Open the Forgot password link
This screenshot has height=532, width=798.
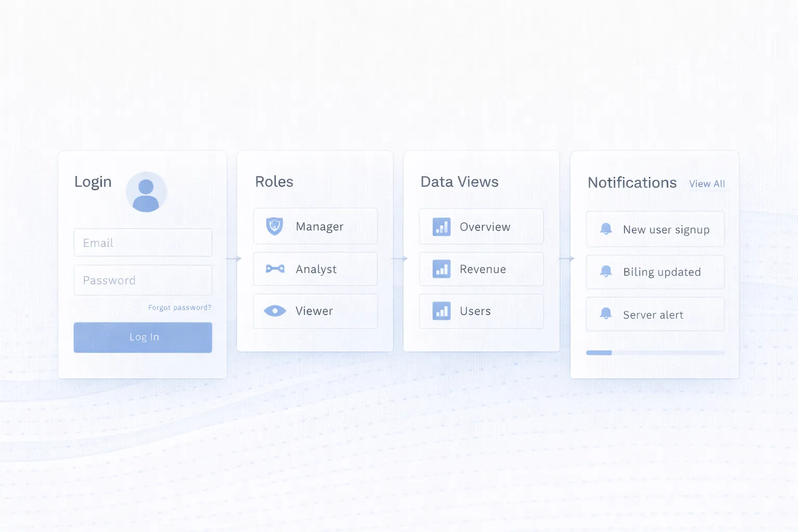[x=180, y=307]
